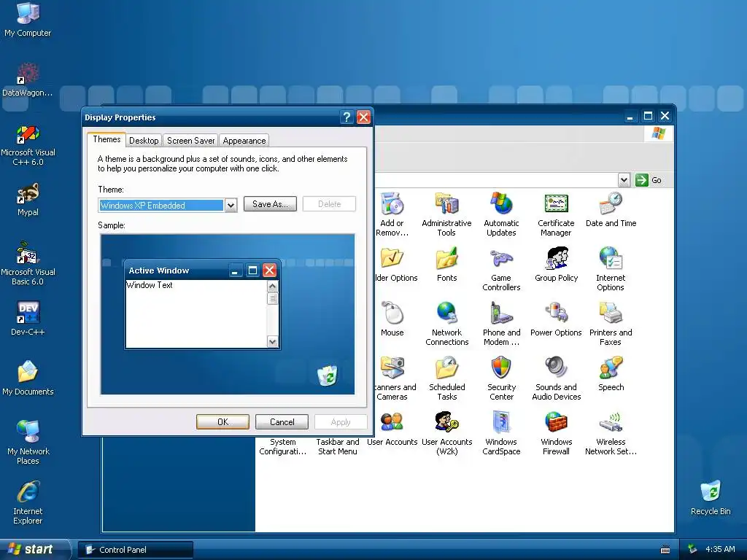Image resolution: width=747 pixels, height=560 pixels.
Task: Open Game Controllers icon
Action: click(501, 259)
